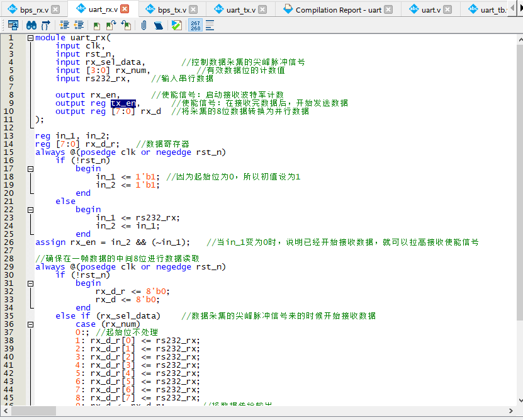This screenshot has height=420, width=523.
Task: Collapse the begin block fold at line 22
Action: coord(30,210)
